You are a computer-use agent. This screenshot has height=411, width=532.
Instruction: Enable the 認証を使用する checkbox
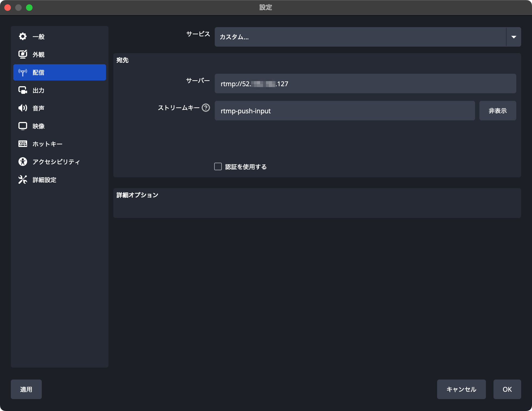tap(218, 166)
